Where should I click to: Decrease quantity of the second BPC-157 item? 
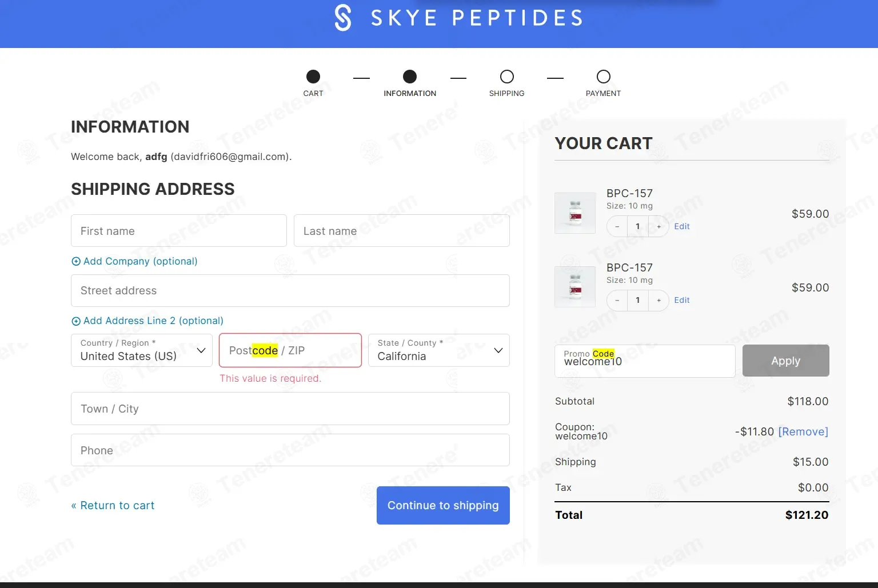click(x=617, y=300)
